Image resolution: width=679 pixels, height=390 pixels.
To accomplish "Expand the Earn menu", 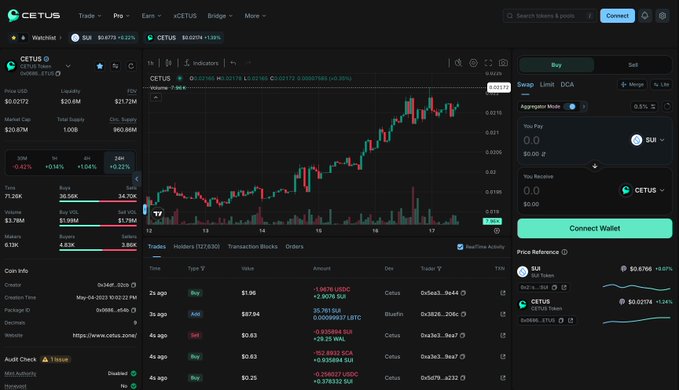I will click(x=151, y=16).
